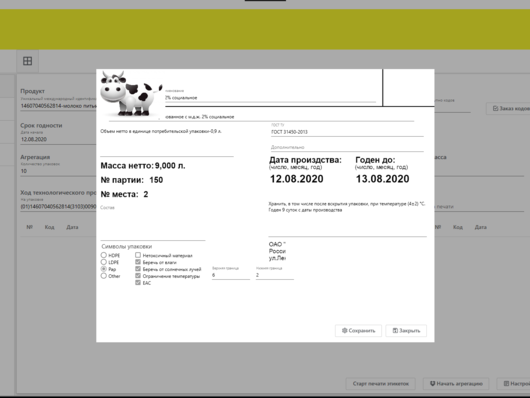Click 'Начать агрегацию' in background window

click(456, 384)
